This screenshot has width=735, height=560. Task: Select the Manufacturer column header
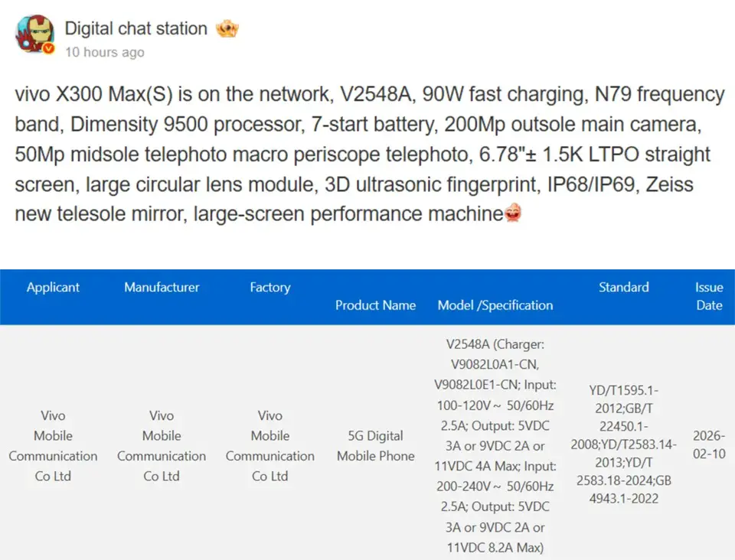[x=162, y=288]
